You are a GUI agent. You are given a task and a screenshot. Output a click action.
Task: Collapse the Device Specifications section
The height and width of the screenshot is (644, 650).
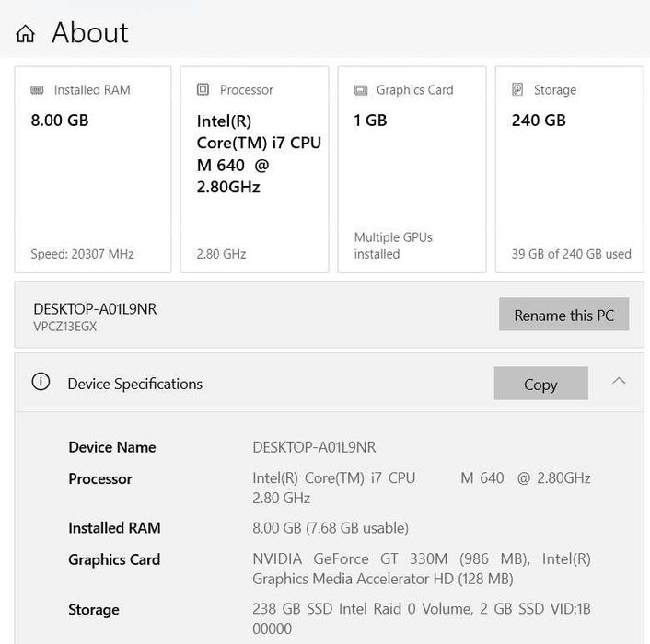tap(619, 381)
